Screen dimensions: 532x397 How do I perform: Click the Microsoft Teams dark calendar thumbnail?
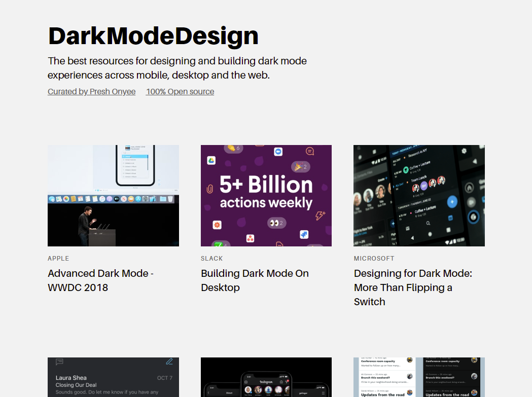point(419,195)
